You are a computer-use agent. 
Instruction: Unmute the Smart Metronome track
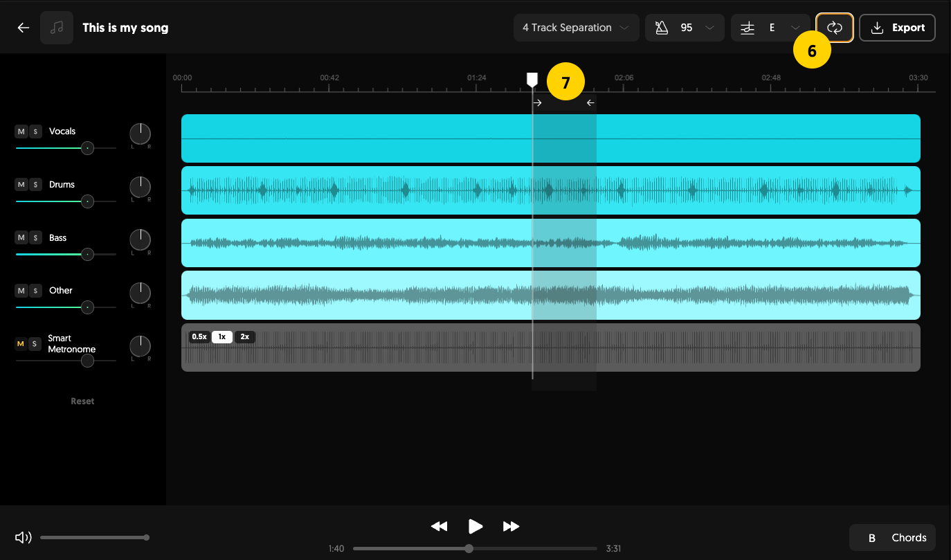pyautogui.click(x=21, y=344)
